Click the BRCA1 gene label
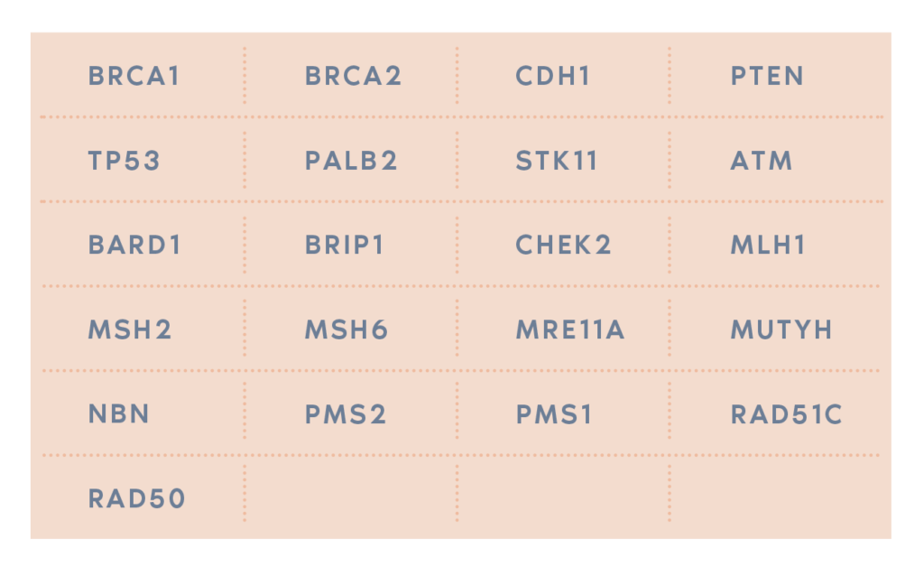The image size is (924, 566). (134, 76)
